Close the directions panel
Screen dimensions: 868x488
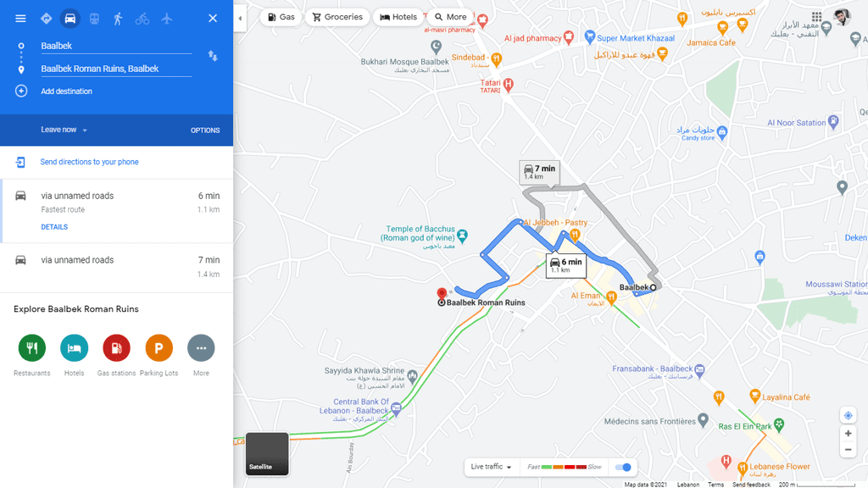213,19
